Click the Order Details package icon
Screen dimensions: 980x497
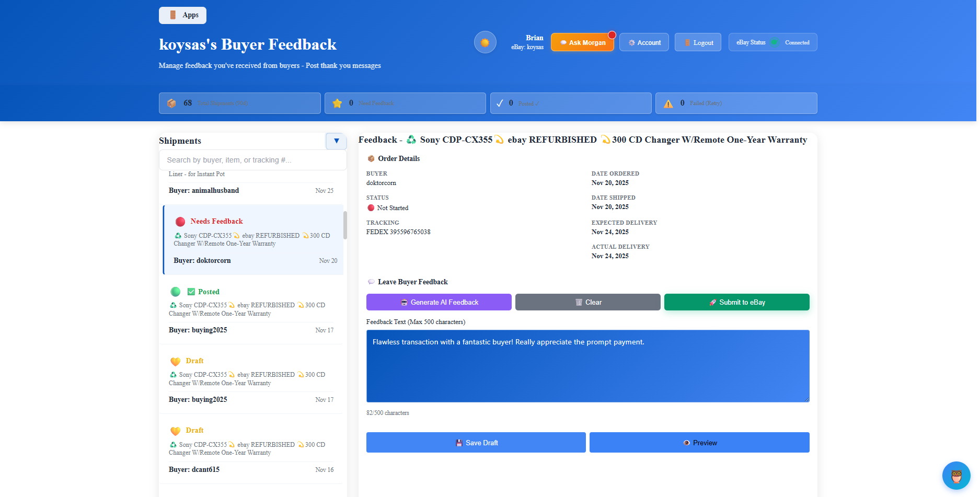[x=371, y=158]
